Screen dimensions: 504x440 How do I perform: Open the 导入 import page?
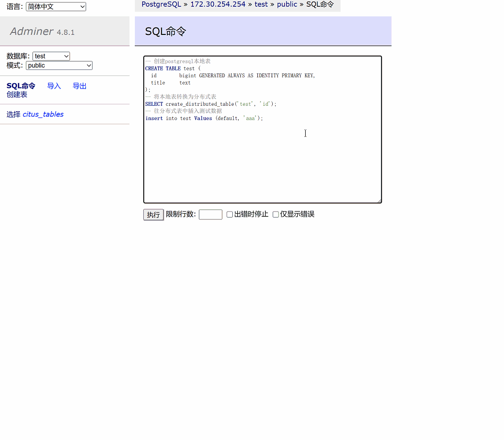54,86
